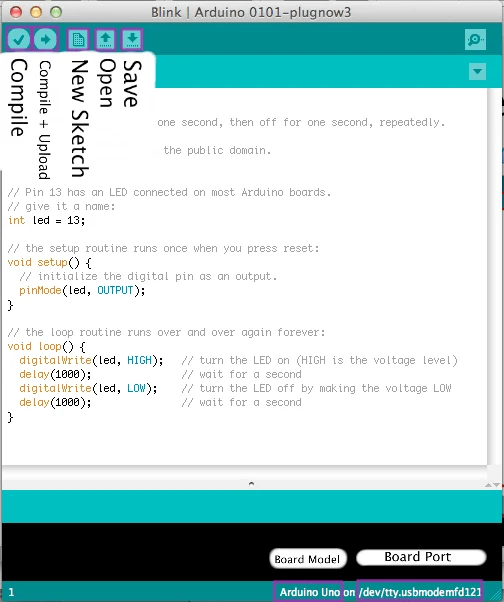Click the editor vertical scrollbar
The image size is (504, 602).
coord(492,276)
